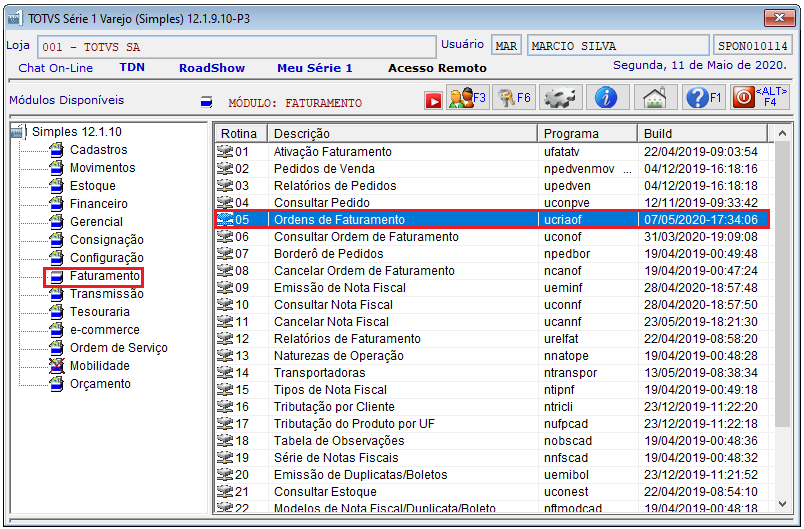Image resolution: width=804 pixels, height=529 pixels.
Task: Click the e-commerce module icon
Action: click(x=56, y=330)
